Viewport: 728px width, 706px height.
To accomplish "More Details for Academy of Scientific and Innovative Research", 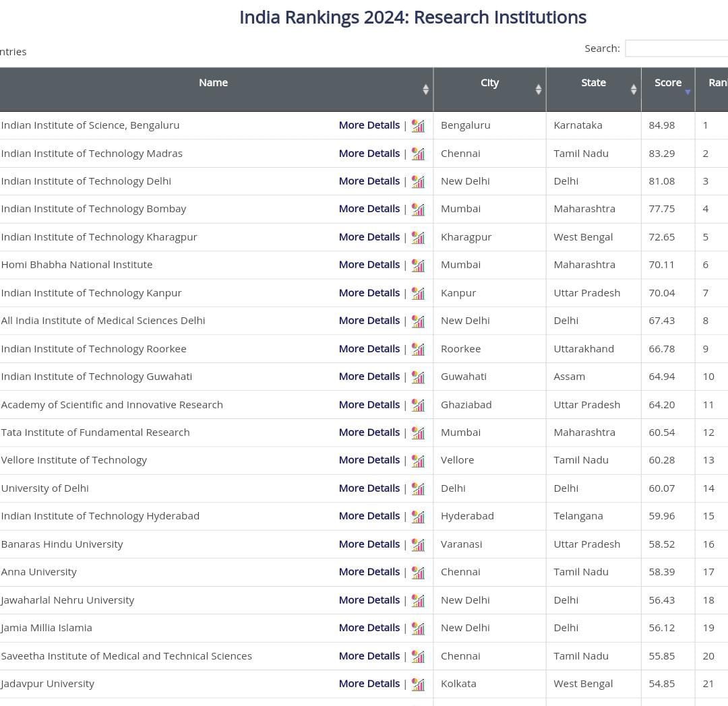I will click(x=369, y=405).
